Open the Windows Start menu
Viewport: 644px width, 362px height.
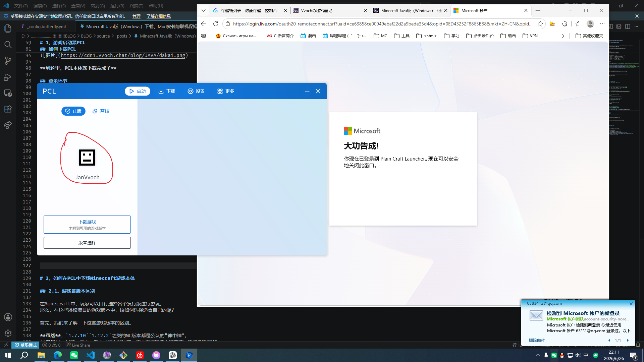click(8, 355)
